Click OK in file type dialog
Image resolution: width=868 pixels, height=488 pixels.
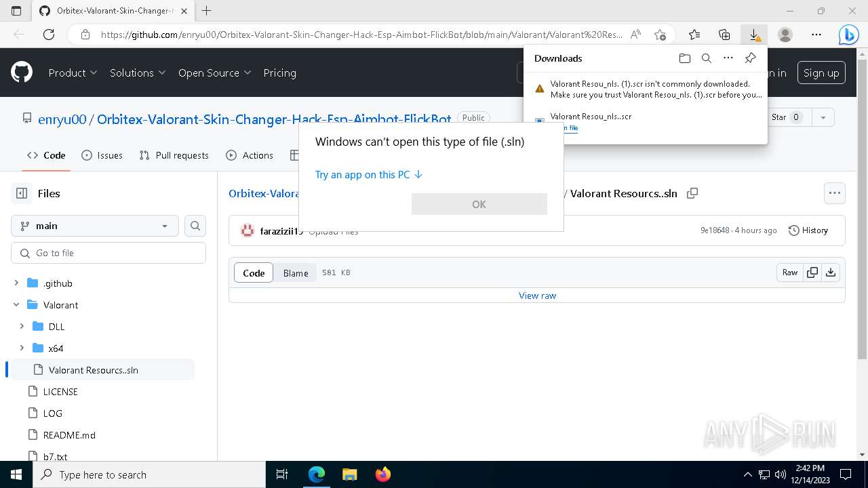(x=479, y=204)
